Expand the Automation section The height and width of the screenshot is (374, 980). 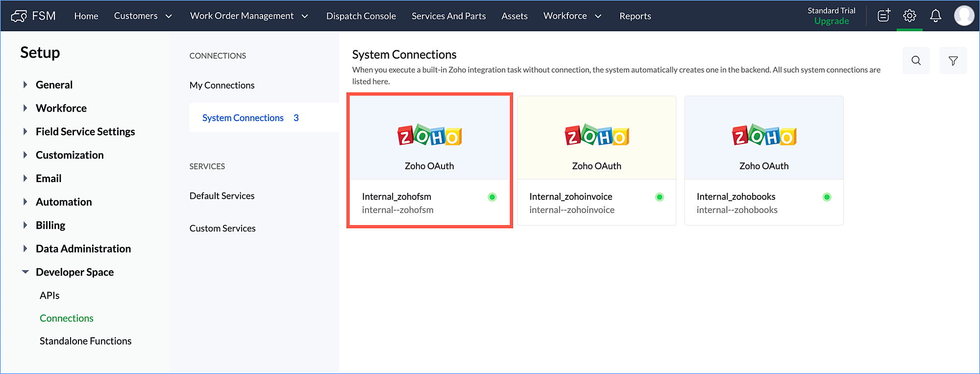(25, 202)
